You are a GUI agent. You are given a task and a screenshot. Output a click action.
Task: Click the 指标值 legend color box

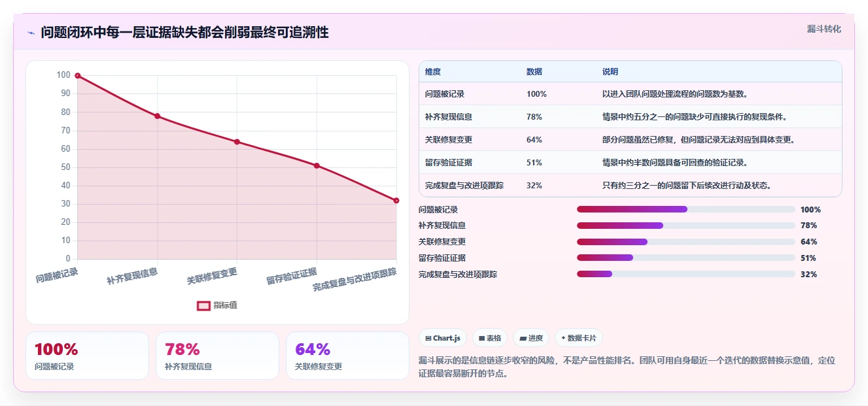point(203,305)
